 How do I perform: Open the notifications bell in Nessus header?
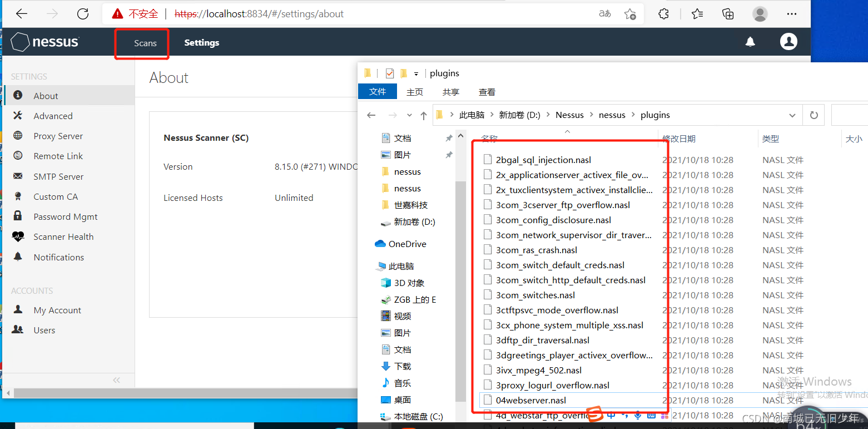click(750, 42)
